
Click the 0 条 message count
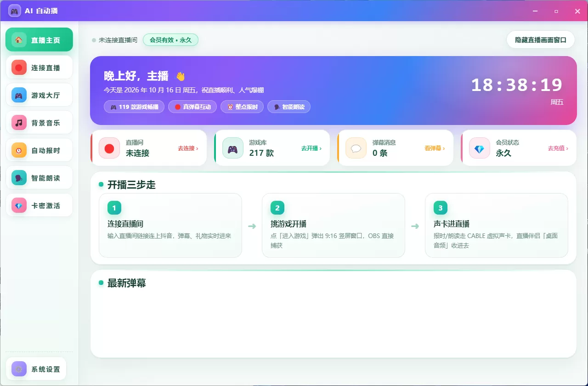coord(380,153)
